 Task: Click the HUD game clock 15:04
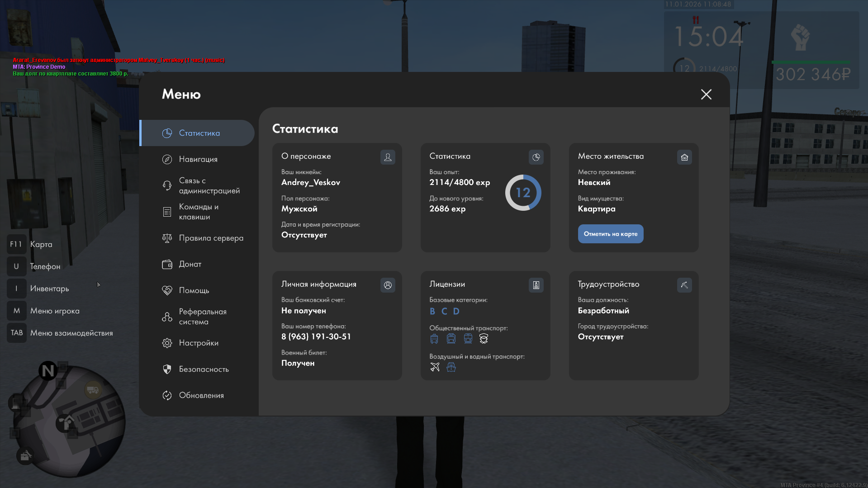point(708,37)
